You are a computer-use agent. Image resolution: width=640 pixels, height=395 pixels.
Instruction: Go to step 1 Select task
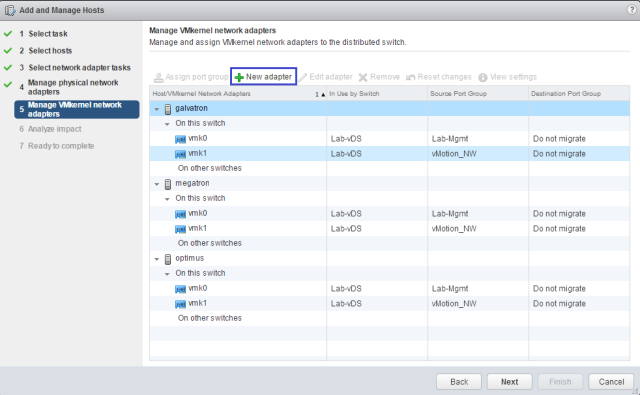click(x=48, y=33)
